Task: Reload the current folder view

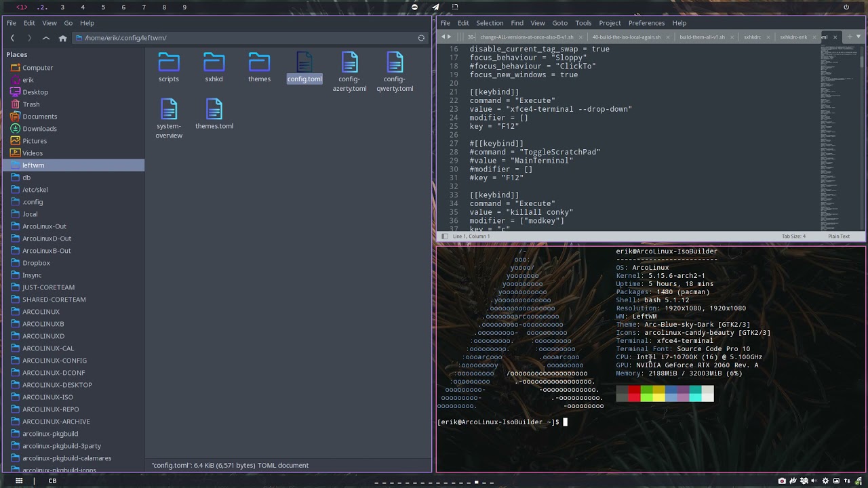Action: (x=421, y=38)
